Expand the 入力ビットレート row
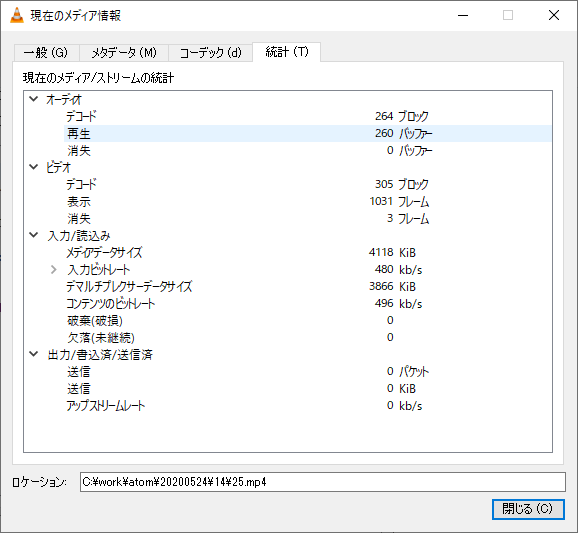The width and height of the screenshot is (578, 533). (x=53, y=269)
